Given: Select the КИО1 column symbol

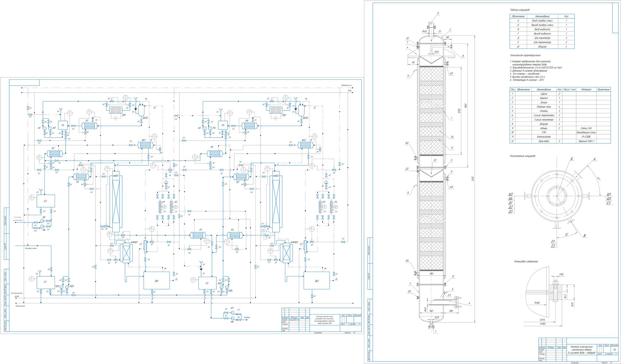Looking at the screenshot, I should (116, 202).
